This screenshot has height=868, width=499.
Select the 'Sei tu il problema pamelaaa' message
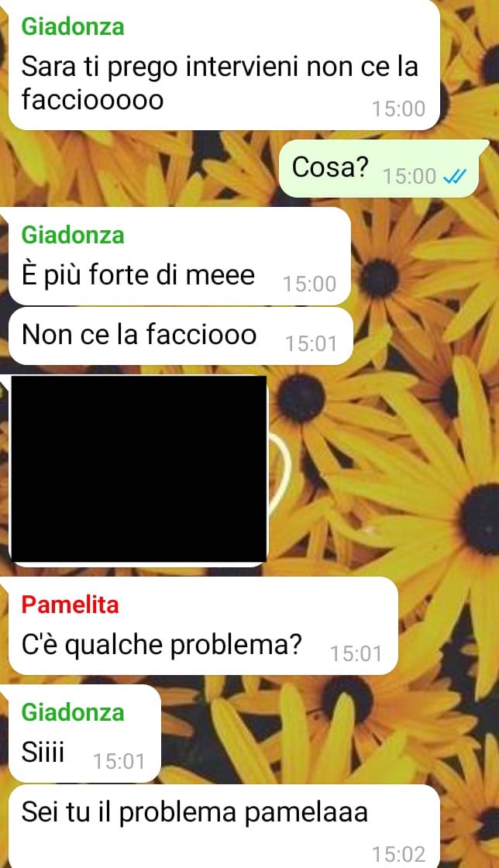point(225,826)
